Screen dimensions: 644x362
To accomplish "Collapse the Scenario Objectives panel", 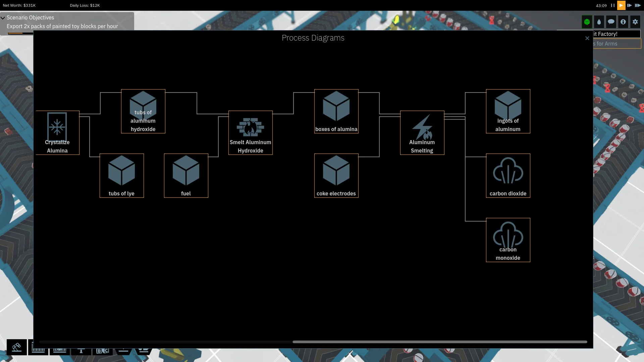I will pyautogui.click(x=3, y=18).
